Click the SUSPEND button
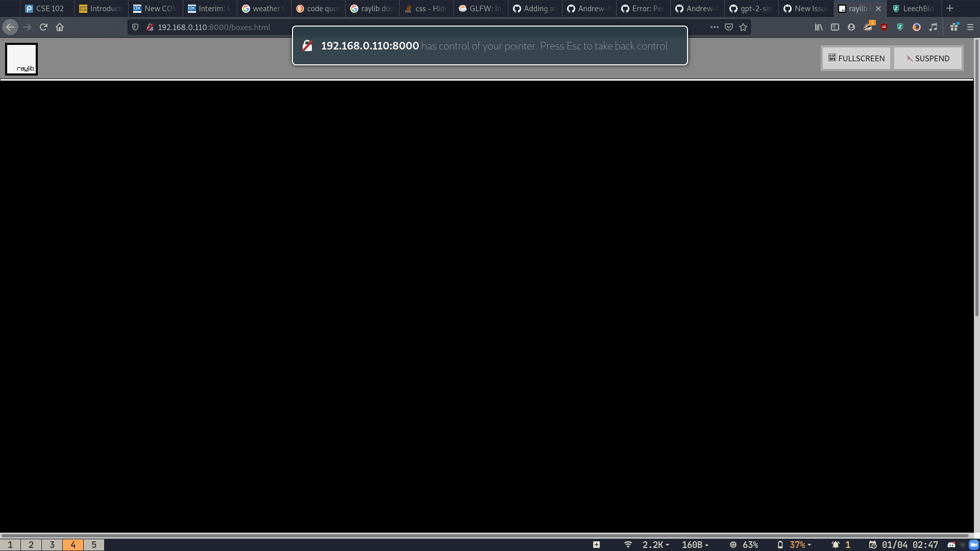 click(x=928, y=58)
